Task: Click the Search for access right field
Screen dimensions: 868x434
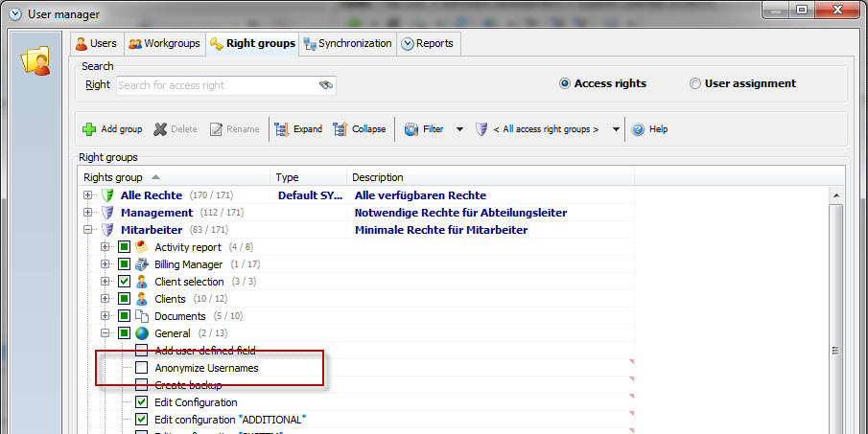Action: point(216,85)
